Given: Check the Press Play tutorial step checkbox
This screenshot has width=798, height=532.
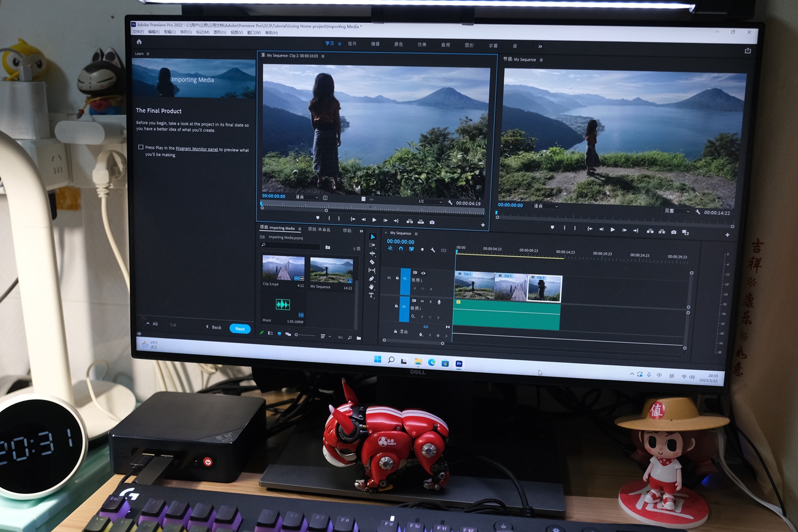Looking at the screenshot, I should coord(141,147).
